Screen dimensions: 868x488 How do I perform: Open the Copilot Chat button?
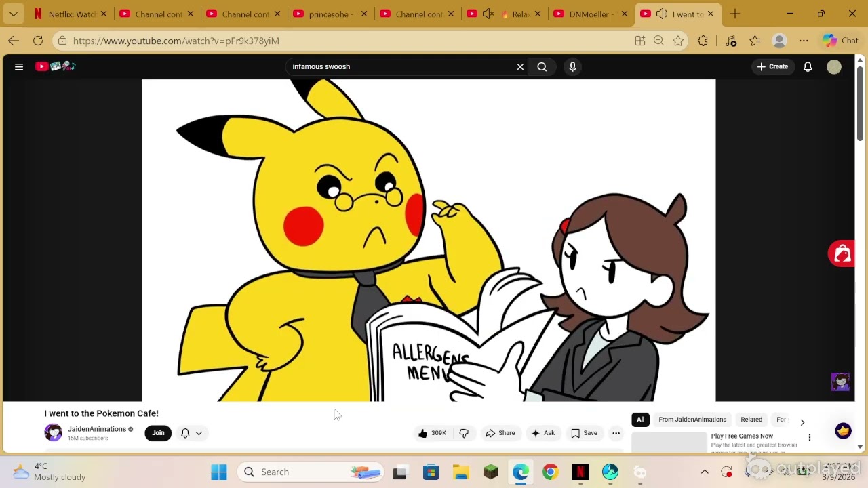click(841, 41)
